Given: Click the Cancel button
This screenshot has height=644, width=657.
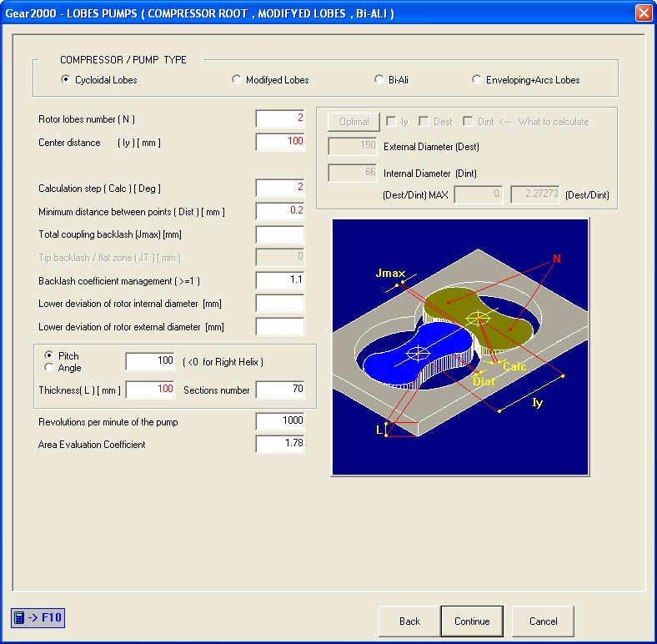Looking at the screenshot, I should coord(543,621).
